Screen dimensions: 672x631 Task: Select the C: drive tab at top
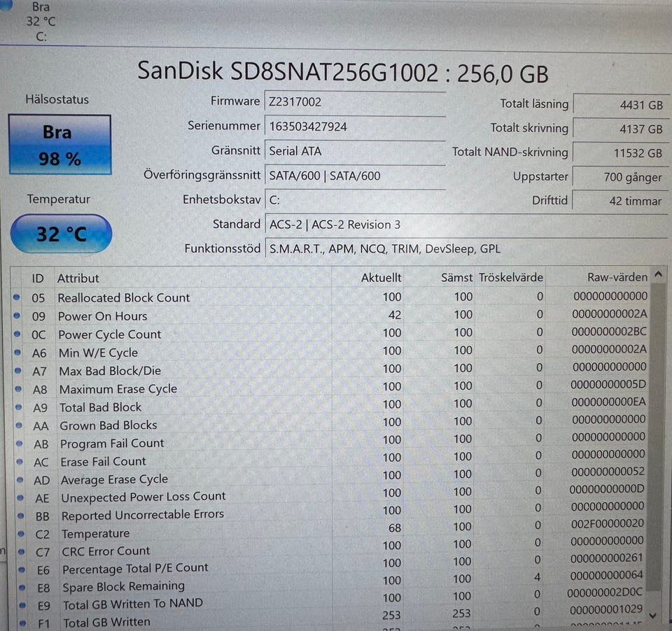41,22
